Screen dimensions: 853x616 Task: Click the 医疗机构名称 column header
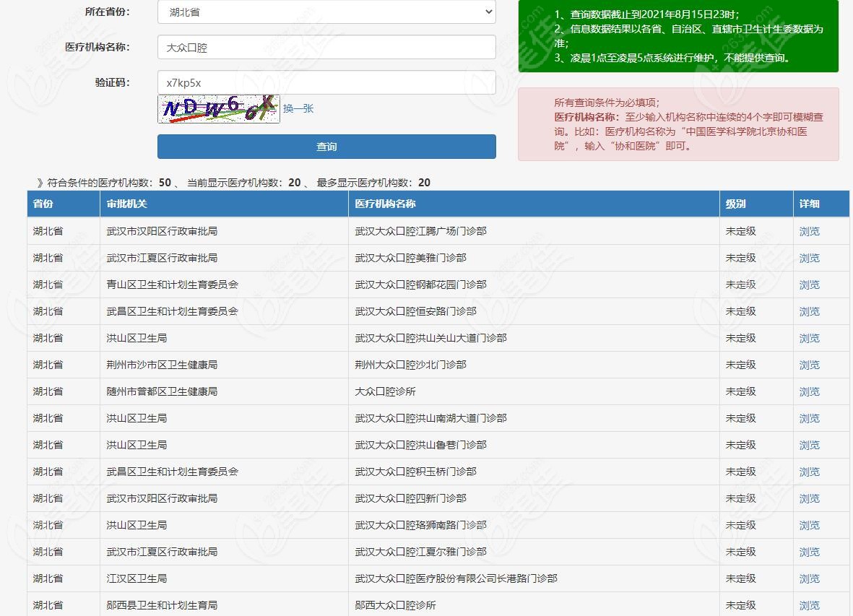click(x=385, y=204)
